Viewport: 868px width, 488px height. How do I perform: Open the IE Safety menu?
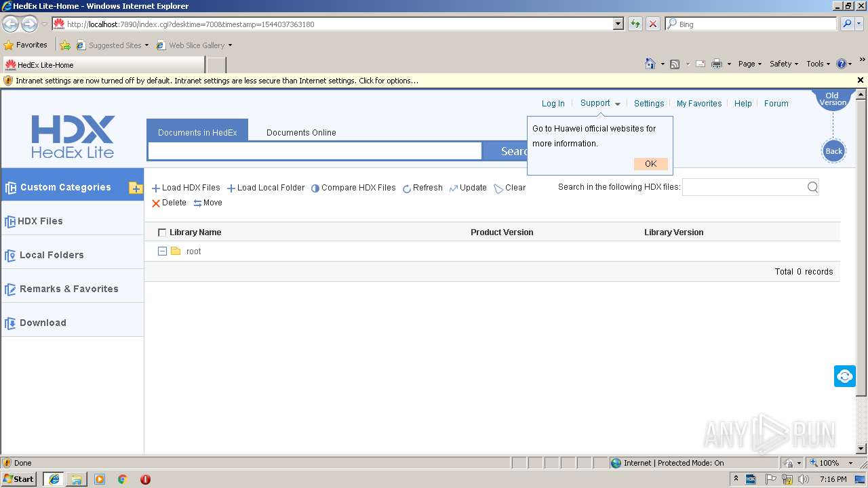(784, 64)
